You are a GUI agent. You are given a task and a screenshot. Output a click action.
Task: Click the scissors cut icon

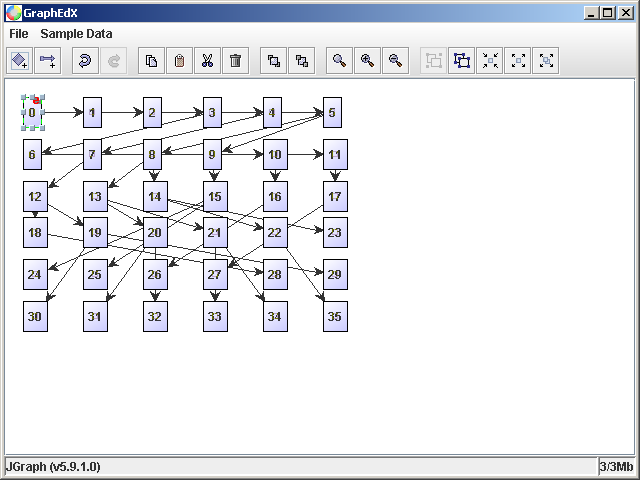pyautogui.click(x=207, y=61)
